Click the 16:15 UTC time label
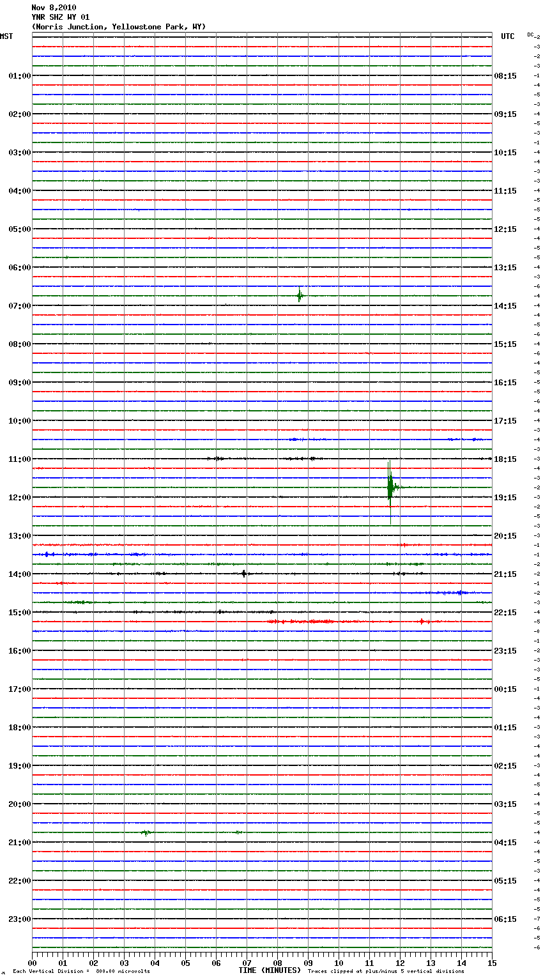This screenshot has width=543, height=980. click(x=505, y=383)
